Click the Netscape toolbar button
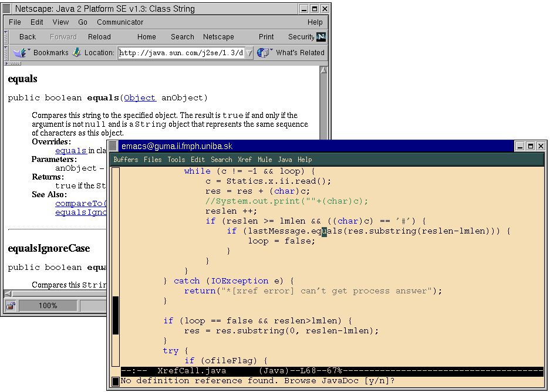Screen dimensions: 550x392 click(218, 36)
